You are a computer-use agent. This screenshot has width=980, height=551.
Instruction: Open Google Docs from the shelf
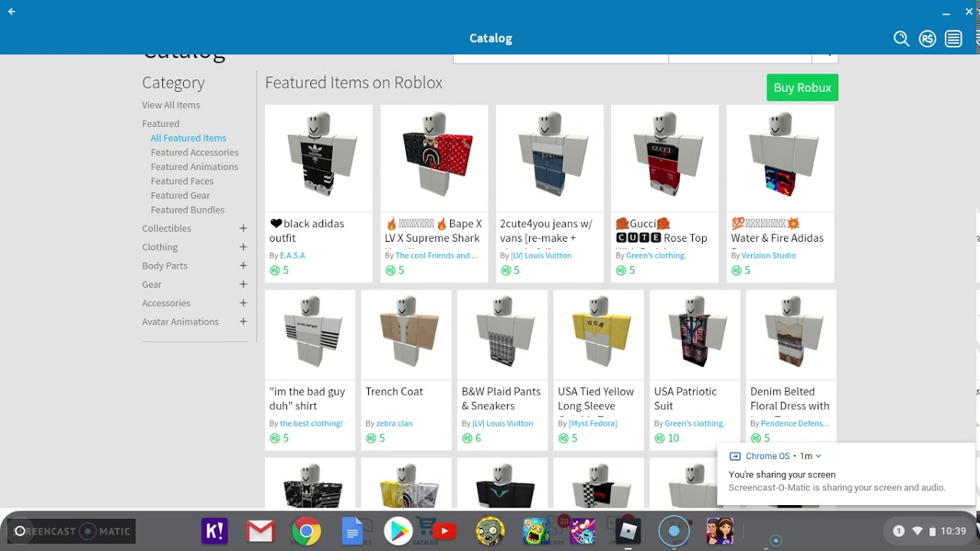tap(352, 531)
